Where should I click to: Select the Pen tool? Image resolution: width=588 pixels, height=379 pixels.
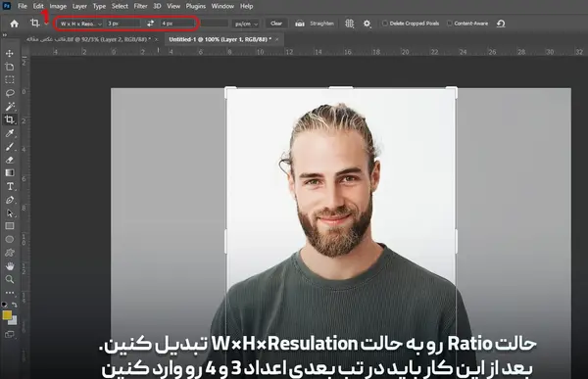click(x=10, y=200)
